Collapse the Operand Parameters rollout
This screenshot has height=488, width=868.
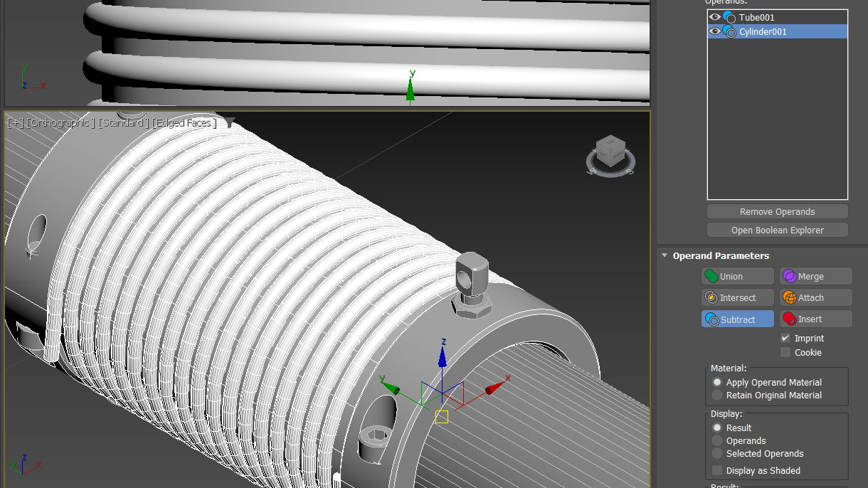coord(665,255)
